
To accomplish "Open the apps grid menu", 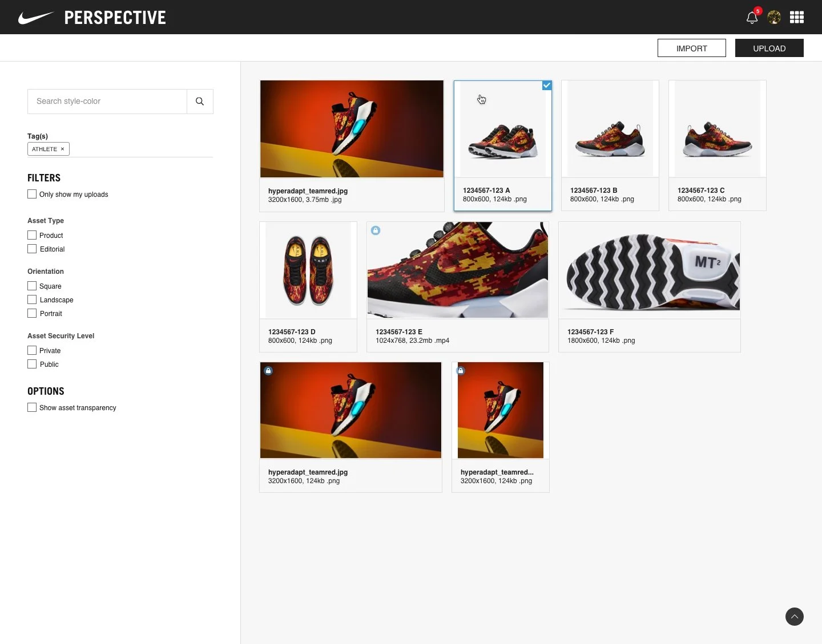I will coord(797,17).
